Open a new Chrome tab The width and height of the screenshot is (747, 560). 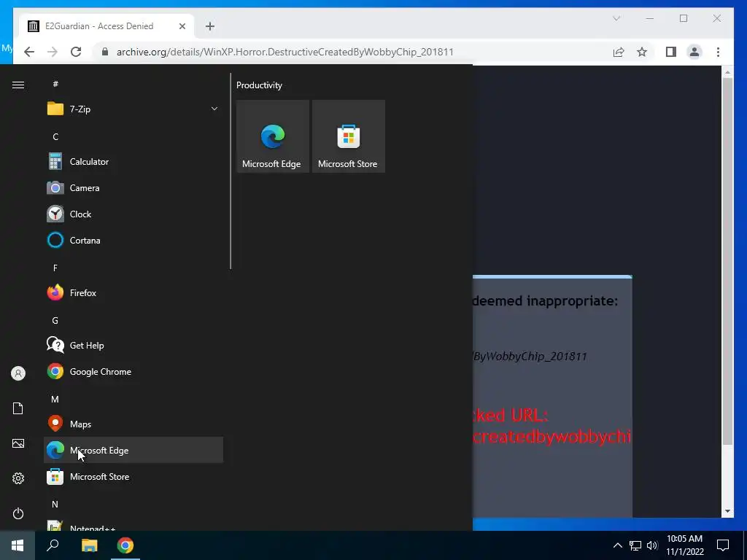[x=210, y=26]
